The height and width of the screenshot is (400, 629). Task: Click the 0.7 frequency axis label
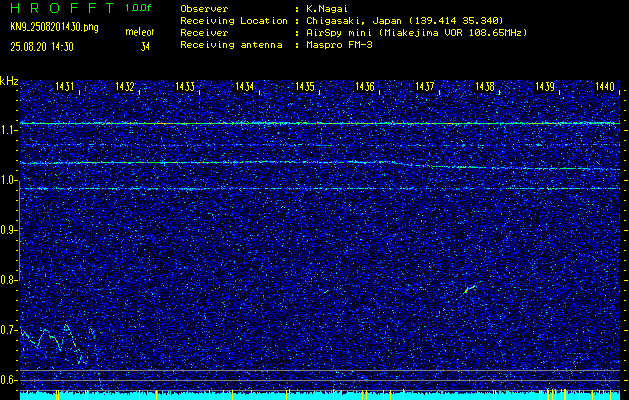(8, 330)
